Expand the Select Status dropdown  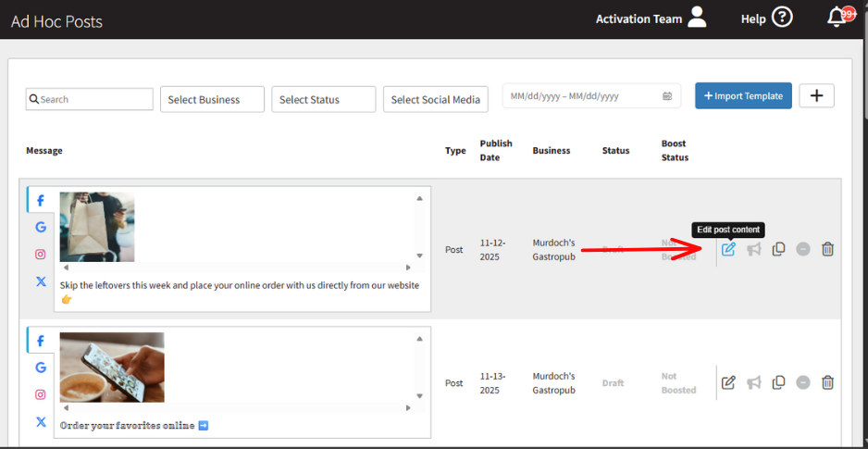[323, 99]
